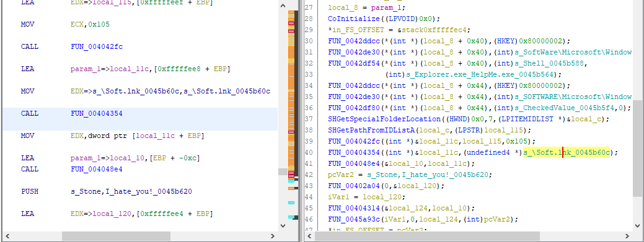Image resolution: width=644 pixels, height=242 pixels.
Task: Click the ECX,0x105 operand in the listing
Action: tap(90, 25)
